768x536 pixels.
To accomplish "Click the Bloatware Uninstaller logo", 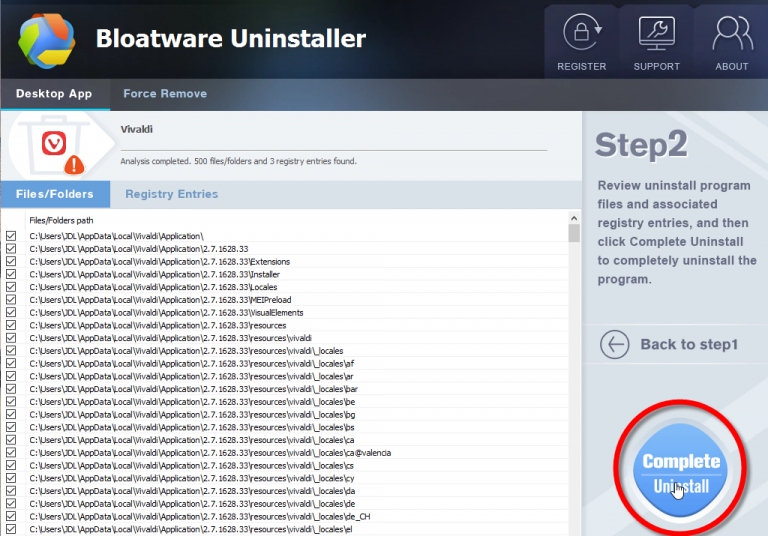I will (x=47, y=41).
